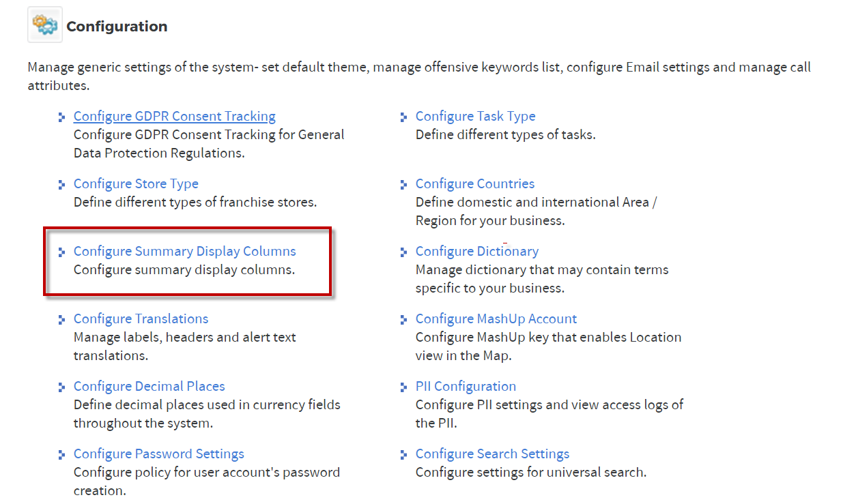
Task: Open PII Configuration link
Action: pyautogui.click(x=466, y=386)
